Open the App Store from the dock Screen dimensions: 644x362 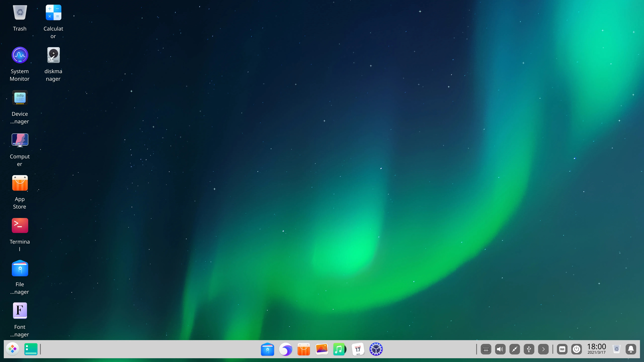tap(304, 349)
